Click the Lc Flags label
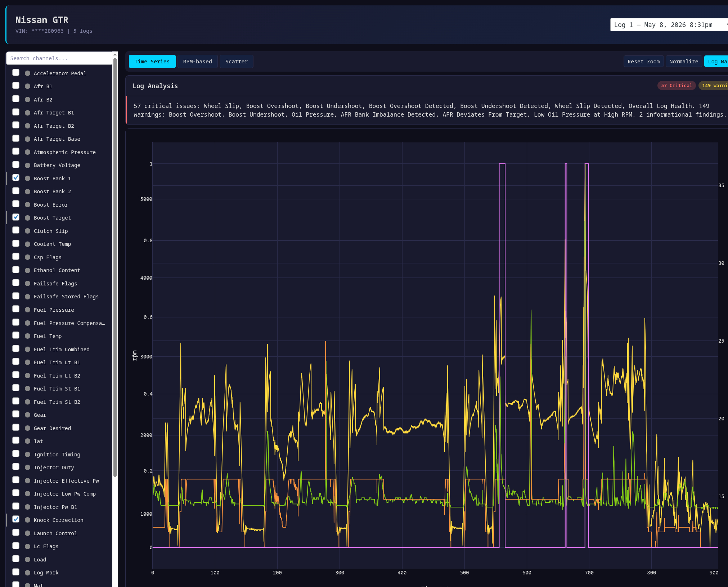Viewport: 728px width, 587px height. pos(46,546)
